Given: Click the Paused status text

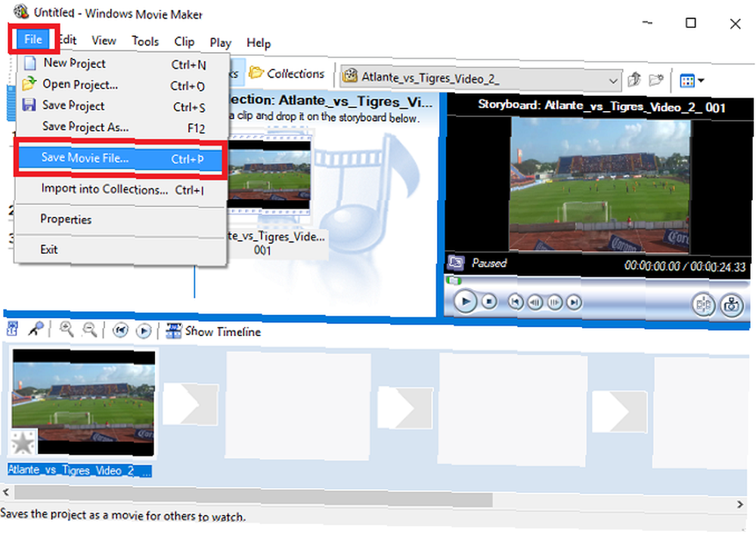Looking at the screenshot, I should tap(489, 263).
